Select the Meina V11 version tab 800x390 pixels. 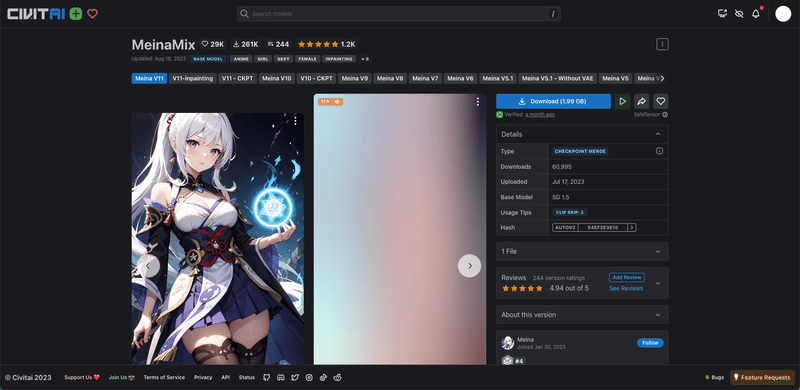point(149,79)
